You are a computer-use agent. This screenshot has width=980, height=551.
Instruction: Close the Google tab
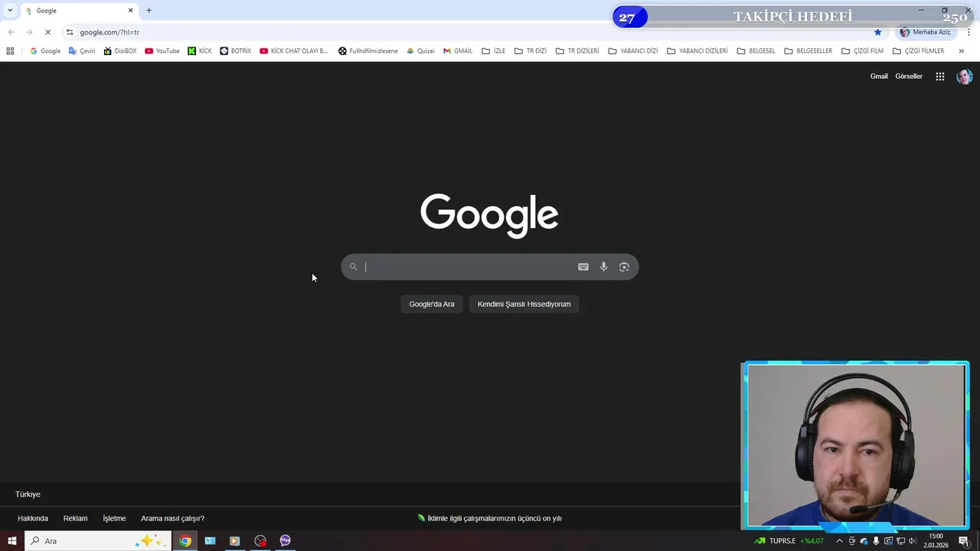coord(130,11)
